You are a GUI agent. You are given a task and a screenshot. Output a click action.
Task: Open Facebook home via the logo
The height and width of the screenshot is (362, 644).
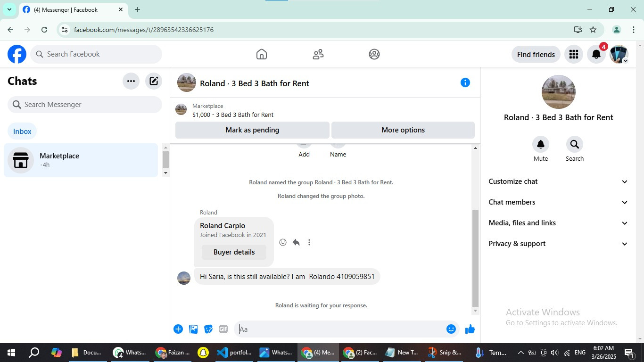(17, 54)
